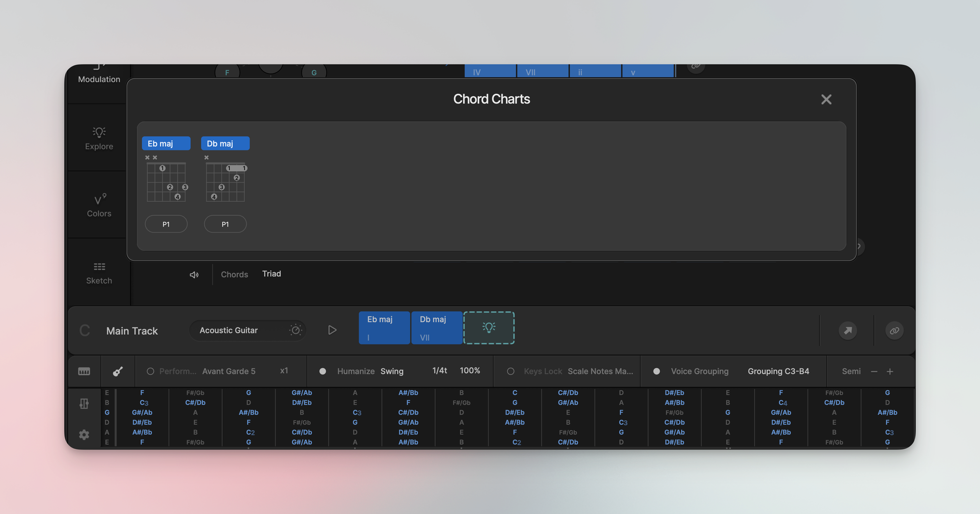Screen dimensions: 980x514
Task: Click the Chords label
Action: point(234,274)
